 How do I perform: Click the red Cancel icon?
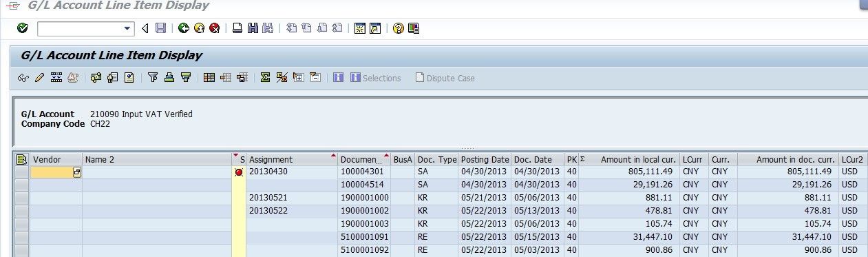215,28
